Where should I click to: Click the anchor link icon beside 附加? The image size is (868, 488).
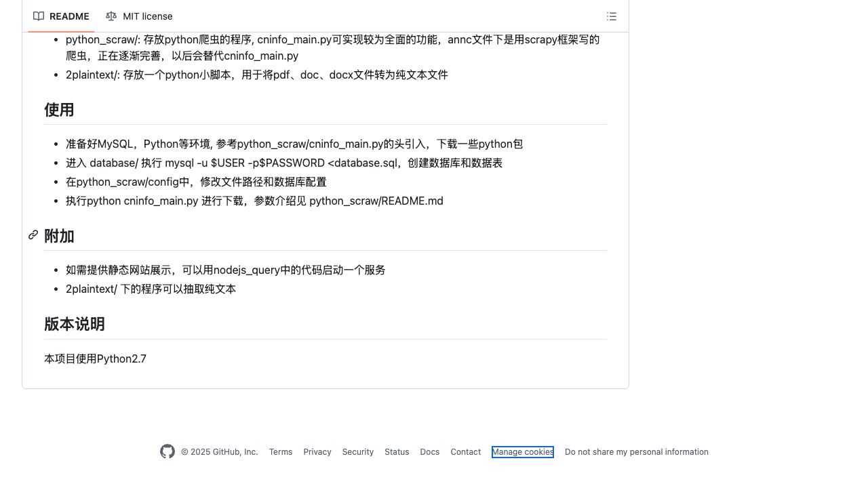click(x=33, y=235)
